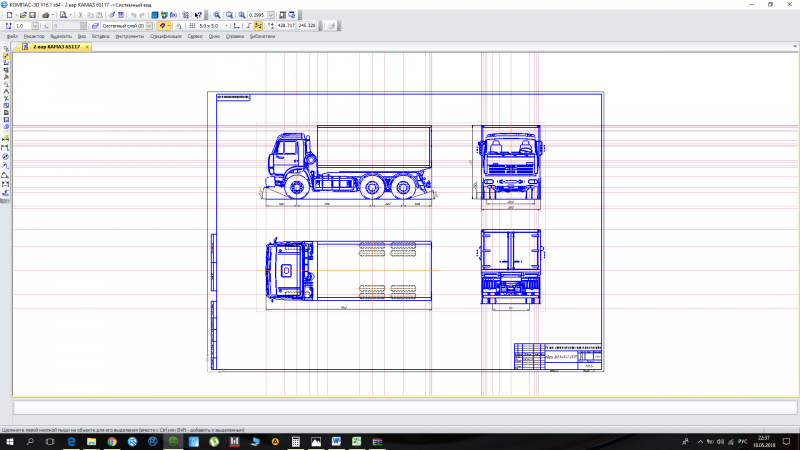Expand the Системный слой layer dropdown

(x=149, y=26)
